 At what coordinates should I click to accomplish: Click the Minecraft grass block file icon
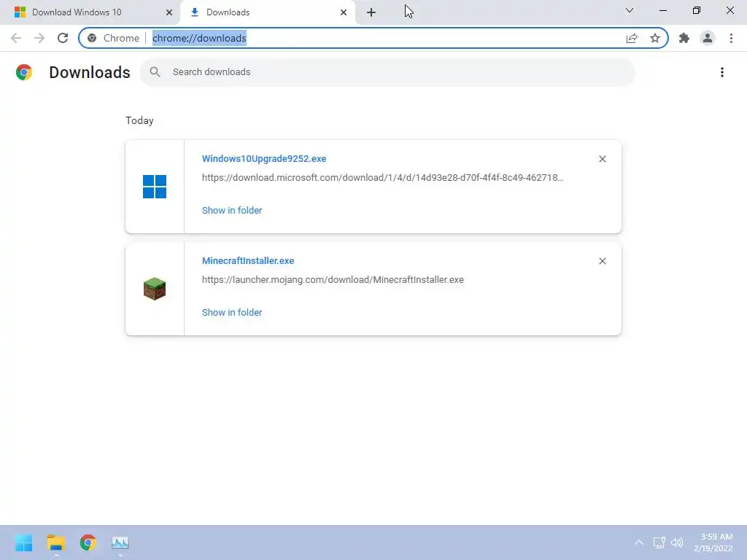pyautogui.click(x=155, y=289)
